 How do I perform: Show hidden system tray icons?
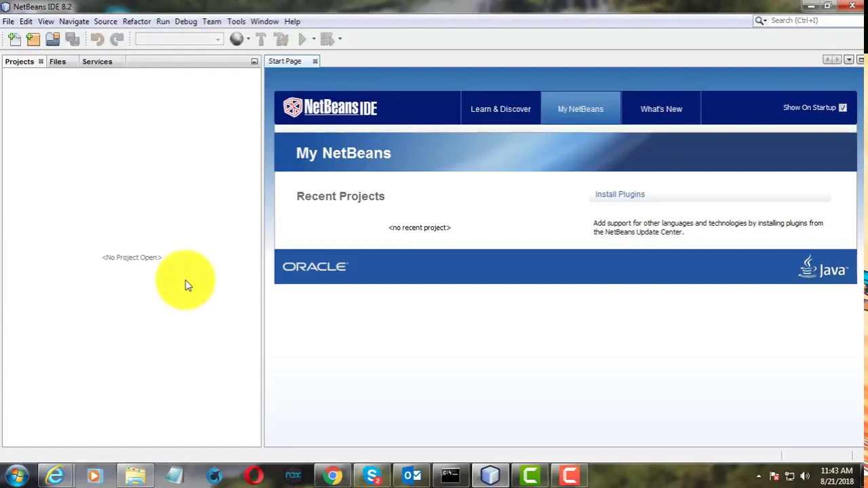pyautogui.click(x=758, y=476)
